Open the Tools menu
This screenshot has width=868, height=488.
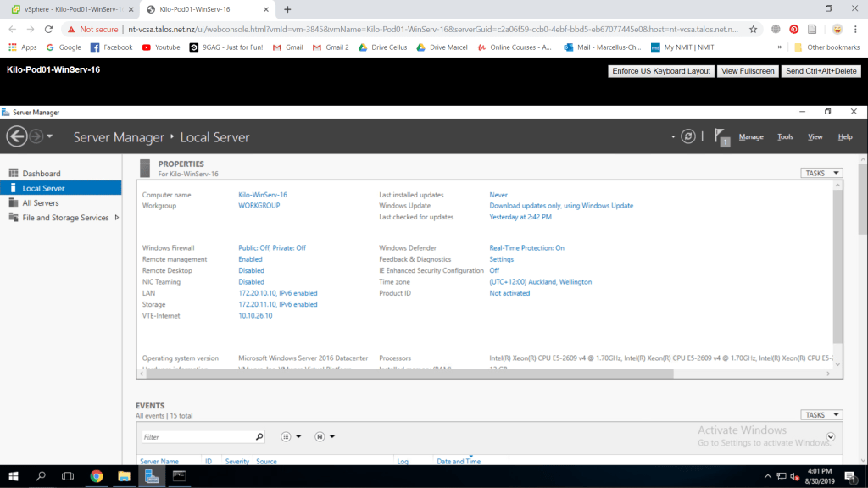785,137
